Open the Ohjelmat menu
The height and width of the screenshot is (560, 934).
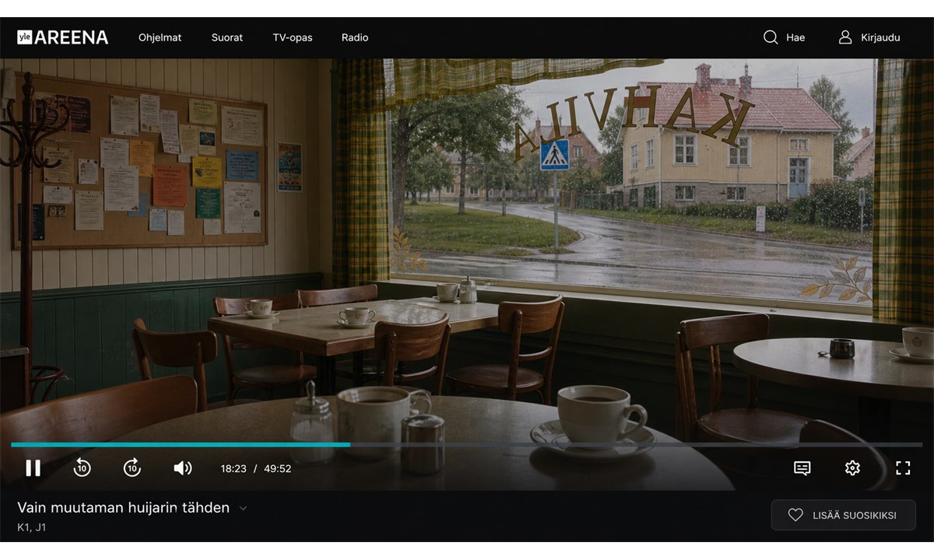coord(160,37)
